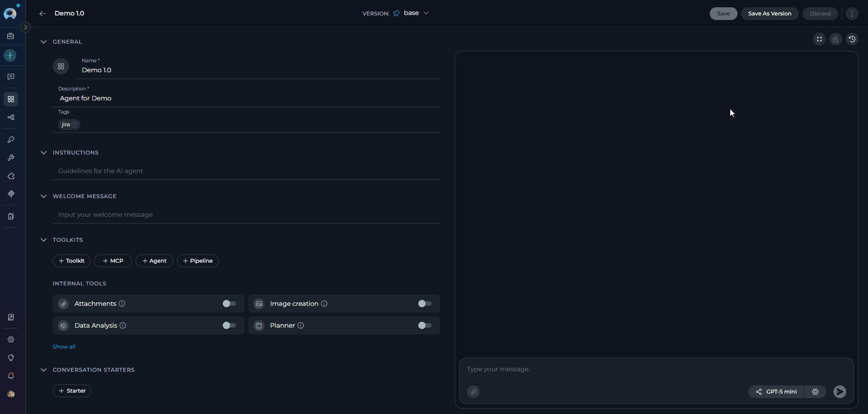
Task: Click the pin icon beside the base version
Action: click(x=396, y=13)
